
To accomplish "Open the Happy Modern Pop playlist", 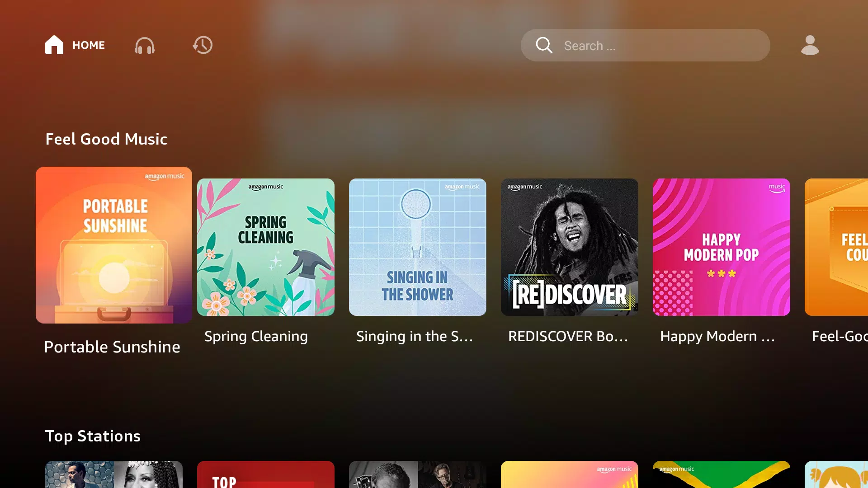I will tap(722, 247).
